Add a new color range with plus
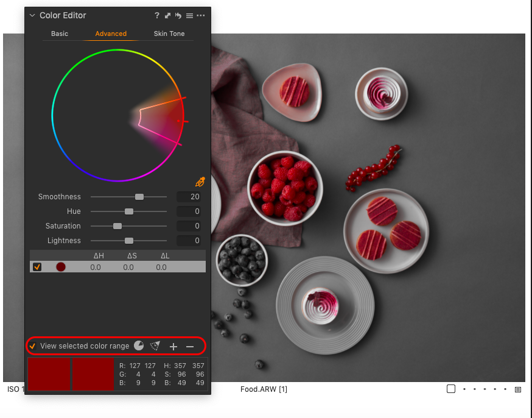Viewport: 532px width, 418px height. tap(173, 346)
